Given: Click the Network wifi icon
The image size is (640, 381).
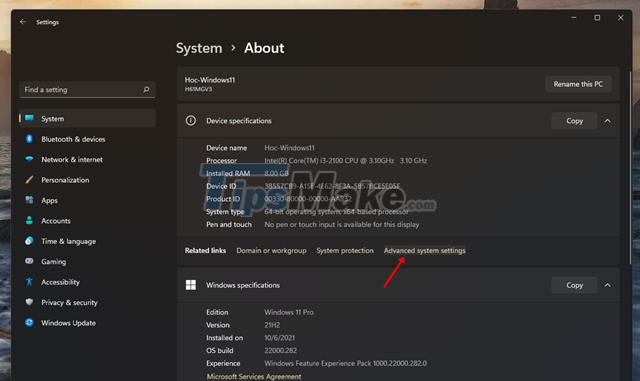Looking at the screenshot, I should tap(29, 159).
